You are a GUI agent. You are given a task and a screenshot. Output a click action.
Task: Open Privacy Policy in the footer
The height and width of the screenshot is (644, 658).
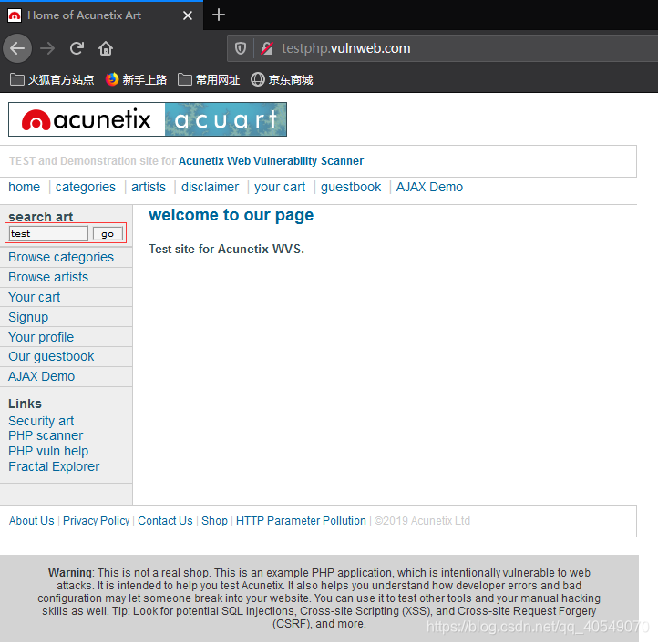(x=96, y=521)
